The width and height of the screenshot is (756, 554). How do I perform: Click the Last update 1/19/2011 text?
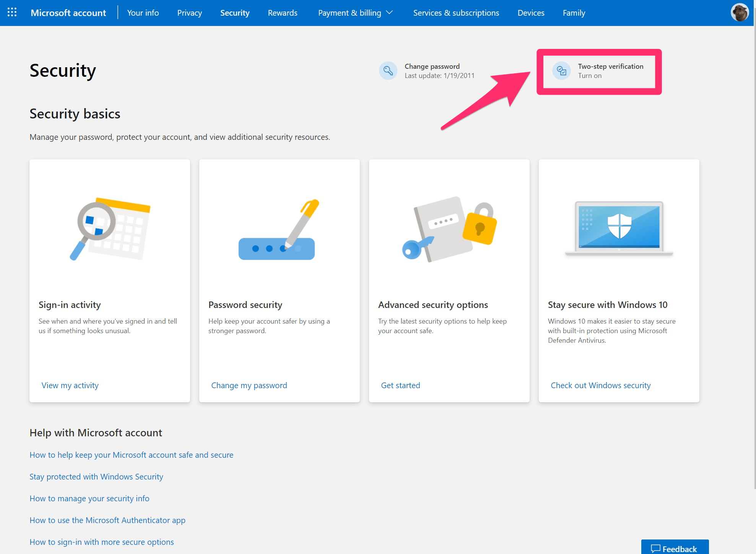439,76
